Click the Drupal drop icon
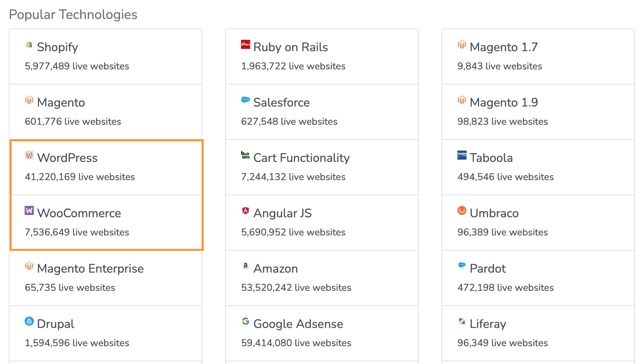 29,321
